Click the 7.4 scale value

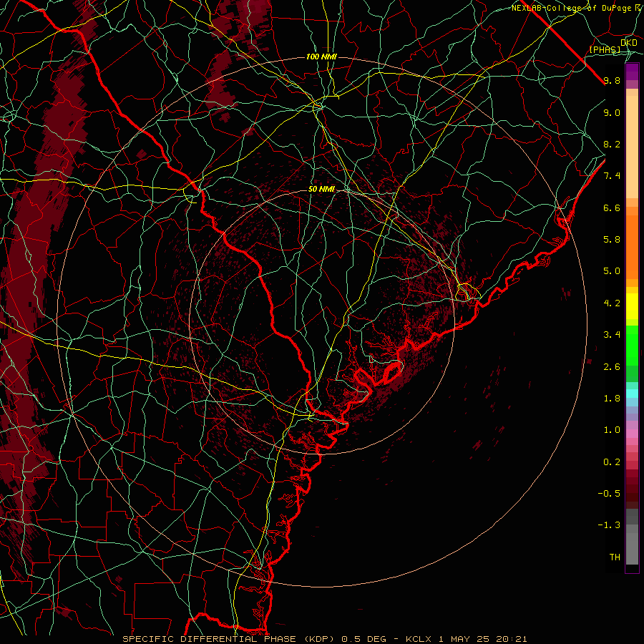pos(612,176)
